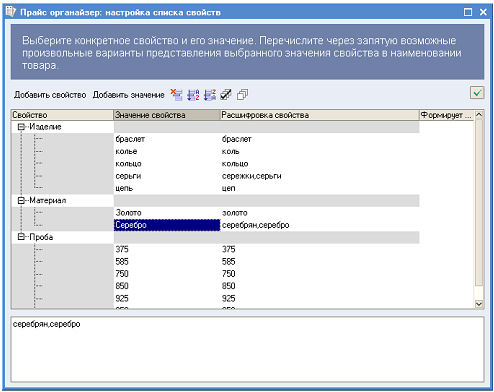Sort list ascending A to Z
Image resolution: width=494 pixels, height=392 pixels.
(193, 95)
